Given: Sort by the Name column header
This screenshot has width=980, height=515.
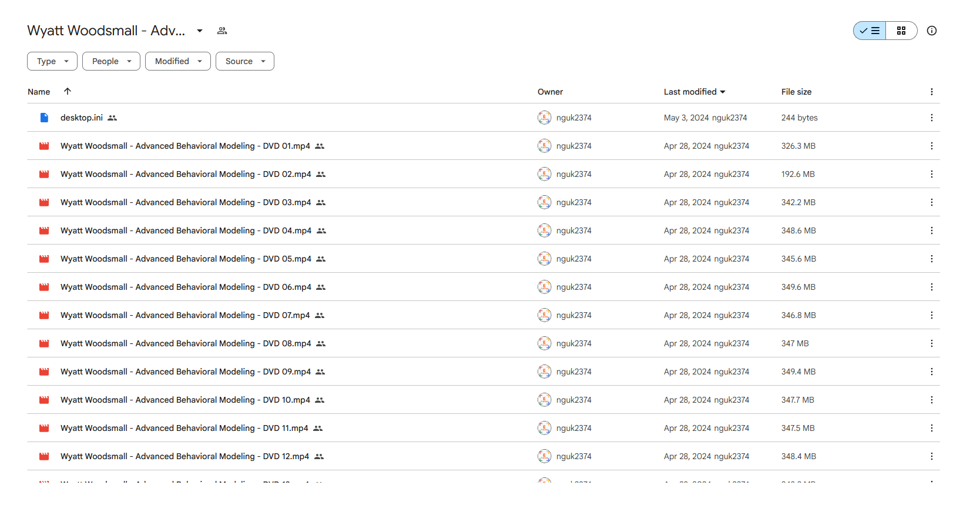Looking at the screenshot, I should 39,92.
